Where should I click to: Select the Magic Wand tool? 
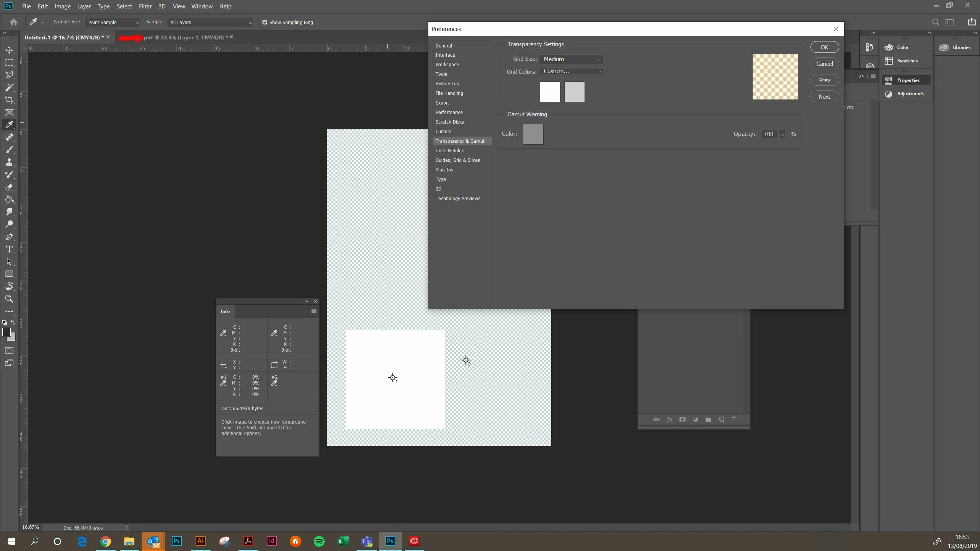tap(9, 87)
